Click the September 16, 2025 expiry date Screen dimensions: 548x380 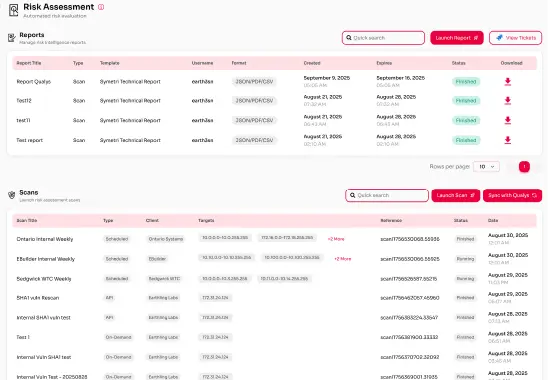401,78
